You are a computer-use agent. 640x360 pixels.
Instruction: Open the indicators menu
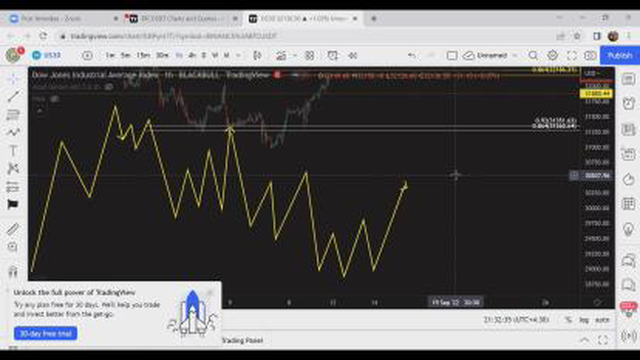click(281, 55)
